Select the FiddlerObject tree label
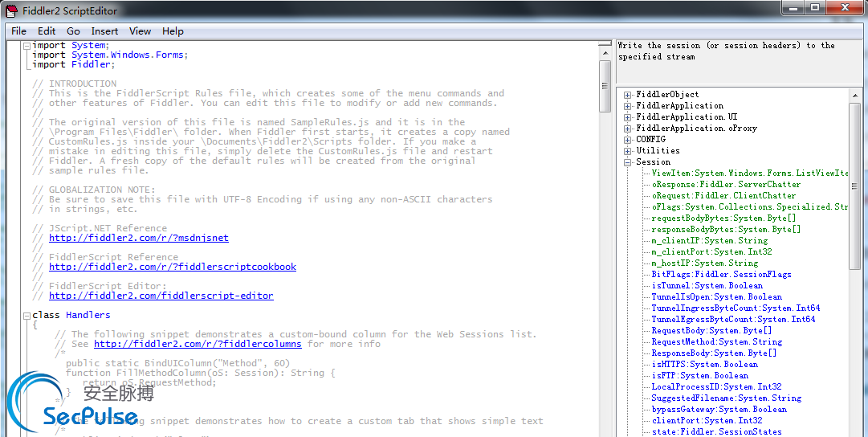 click(667, 95)
